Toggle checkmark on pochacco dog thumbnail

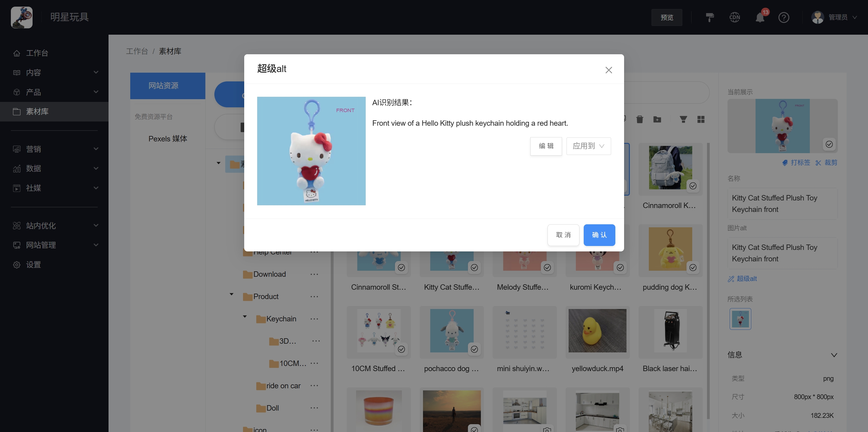474,349
